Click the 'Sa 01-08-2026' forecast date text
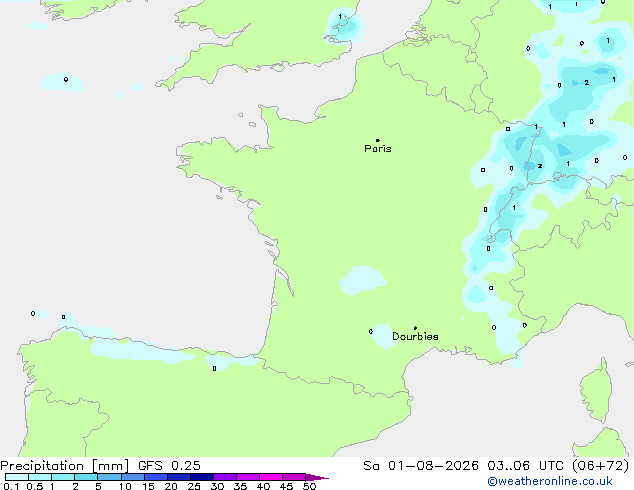The image size is (634, 490). (x=421, y=466)
